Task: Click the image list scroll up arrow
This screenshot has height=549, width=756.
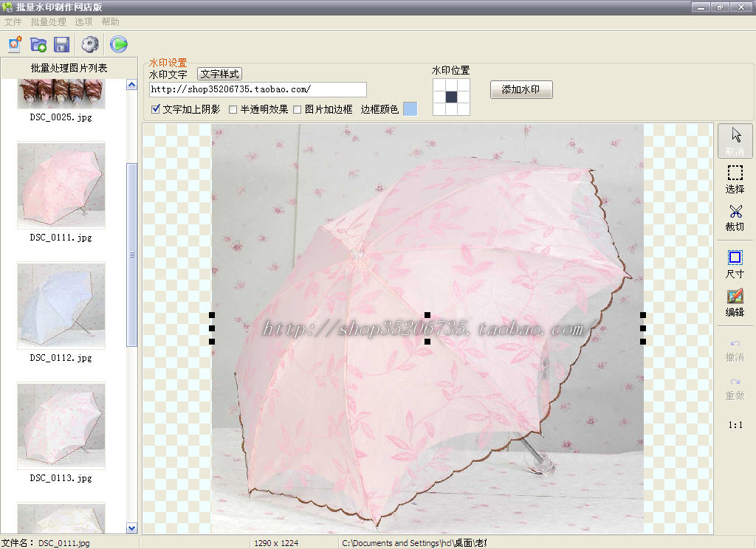Action: (x=131, y=85)
